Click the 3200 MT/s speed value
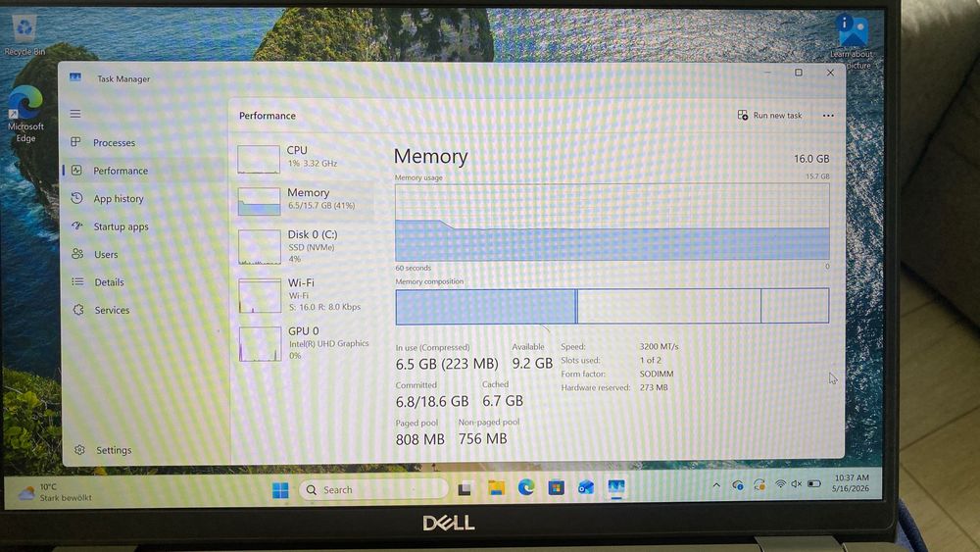The width and height of the screenshot is (980, 552). [x=659, y=346]
